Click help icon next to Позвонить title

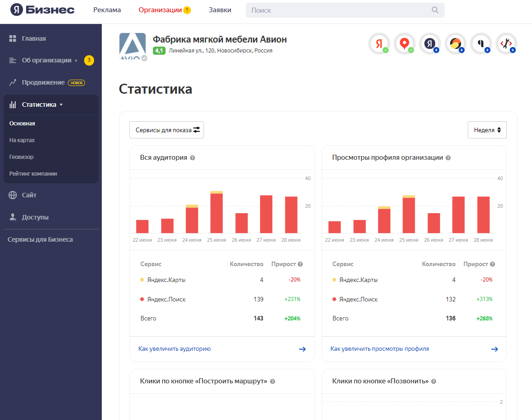(x=433, y=381)
